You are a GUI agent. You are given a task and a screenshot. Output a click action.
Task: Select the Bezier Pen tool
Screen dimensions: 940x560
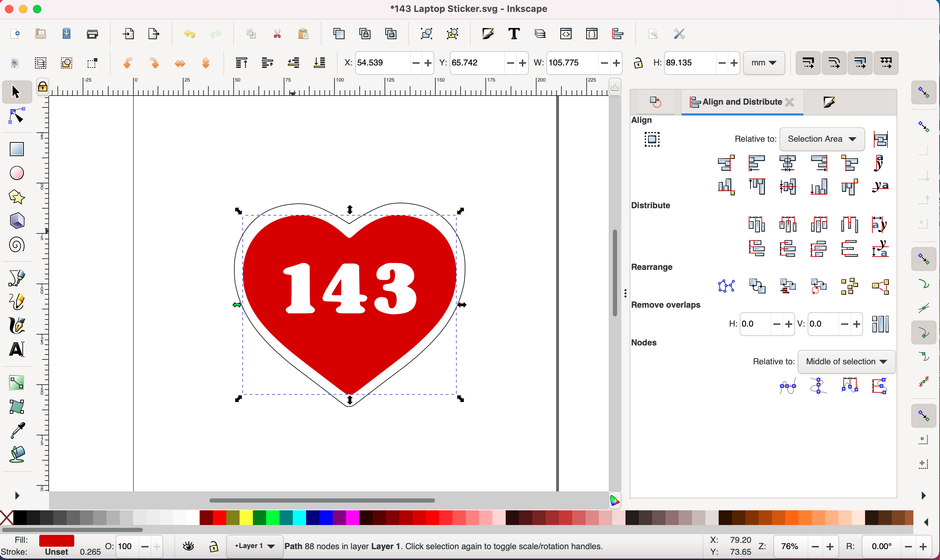[x=16, y=278]
